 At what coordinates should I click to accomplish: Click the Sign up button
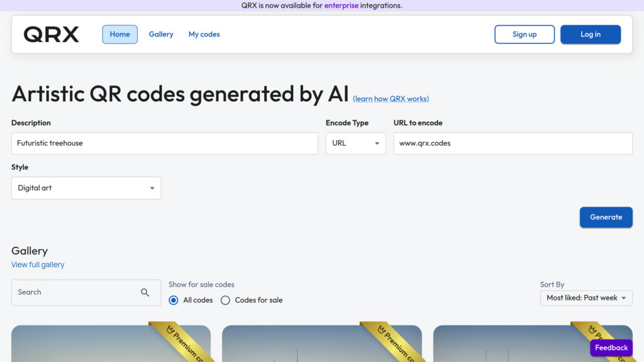(x=525, y=35)
